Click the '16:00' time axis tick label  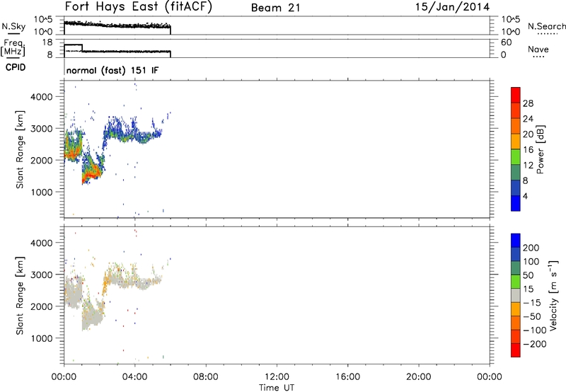point(347,377)
